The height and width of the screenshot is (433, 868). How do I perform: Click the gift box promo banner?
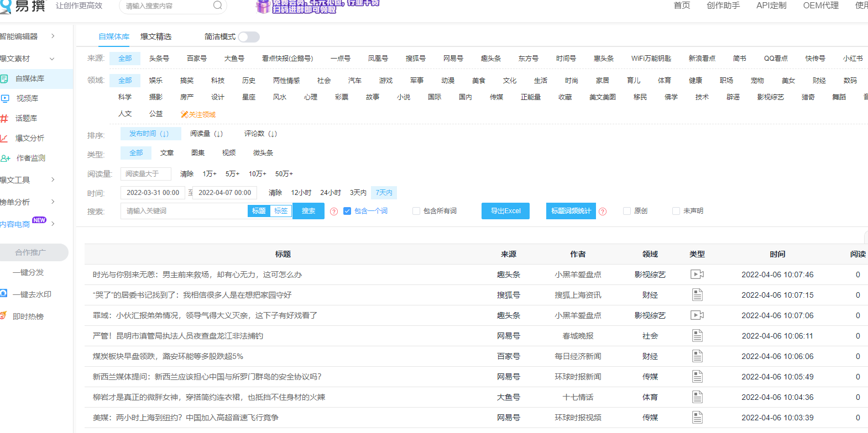pos(317,6)
